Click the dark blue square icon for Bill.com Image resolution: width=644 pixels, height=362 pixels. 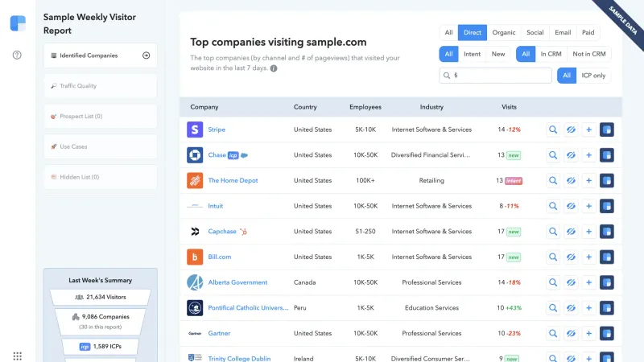click(x=607, y=257)
